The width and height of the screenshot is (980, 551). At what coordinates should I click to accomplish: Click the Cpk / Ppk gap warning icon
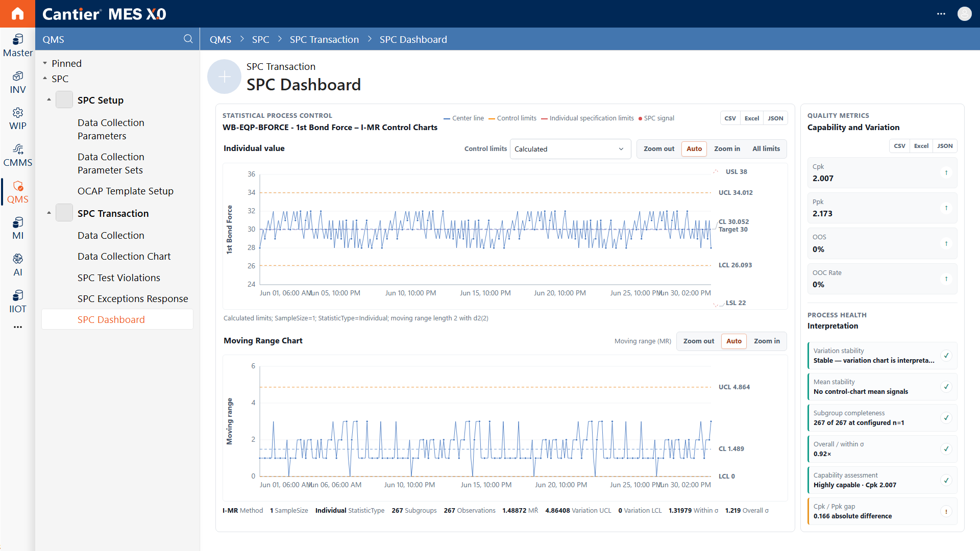click(x=946, y=511)
